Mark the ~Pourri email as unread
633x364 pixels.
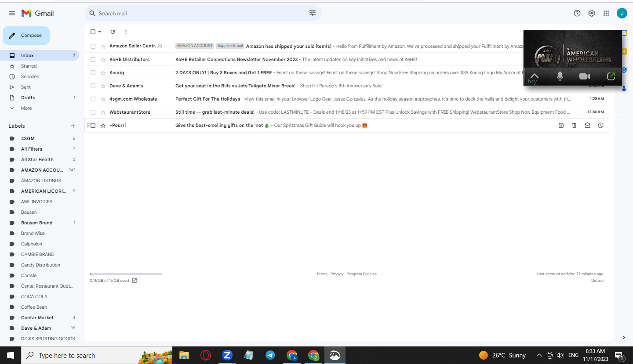(x=587, y=125)
